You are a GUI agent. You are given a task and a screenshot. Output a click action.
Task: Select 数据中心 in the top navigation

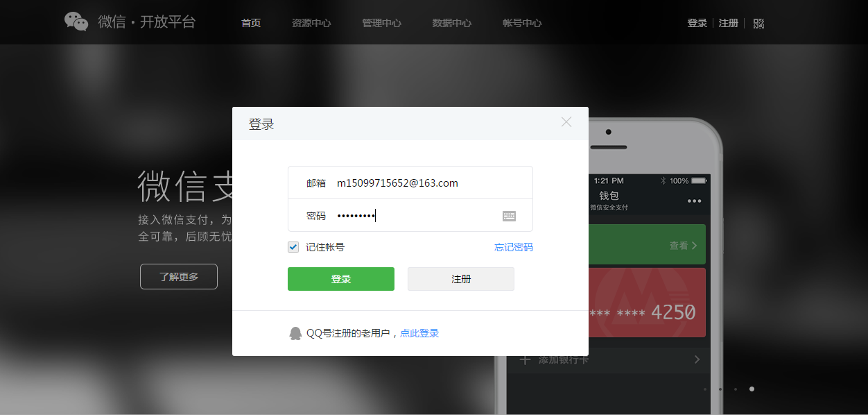(451, 23)
